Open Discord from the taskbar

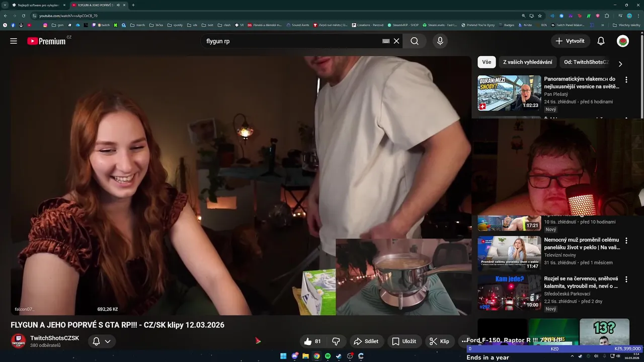pyautogui.click(x=294, y=356)
